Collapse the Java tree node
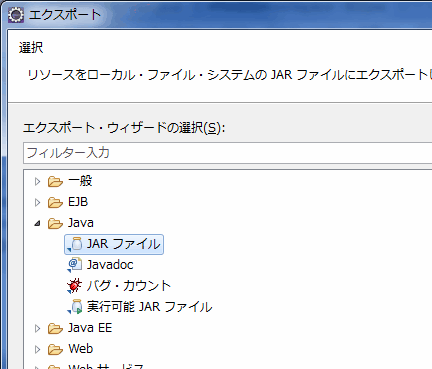432x369 pixels. (37, 223)
